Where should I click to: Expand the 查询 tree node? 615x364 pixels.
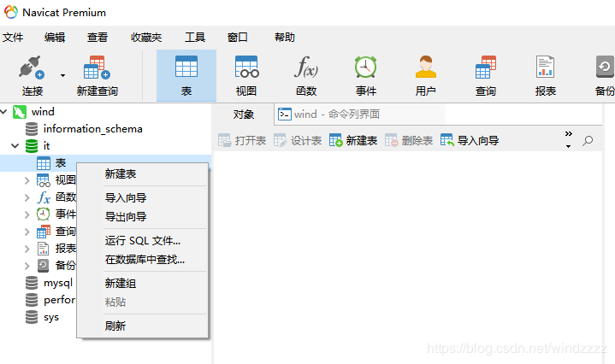click(x=27, y=232)
